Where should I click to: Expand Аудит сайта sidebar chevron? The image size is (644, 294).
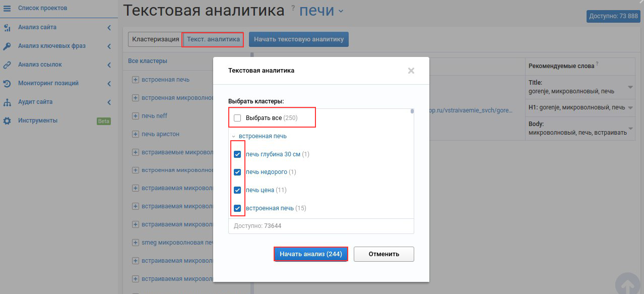109,102
